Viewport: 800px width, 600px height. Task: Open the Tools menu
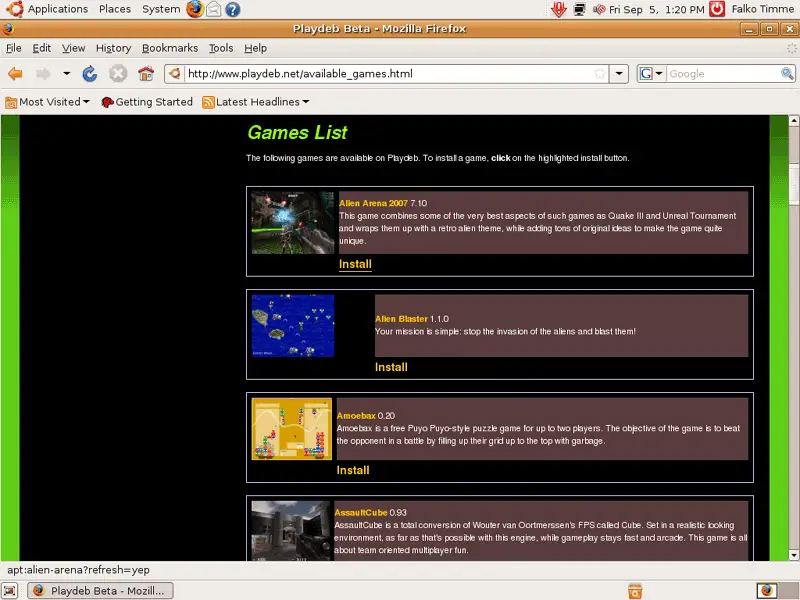221,48
